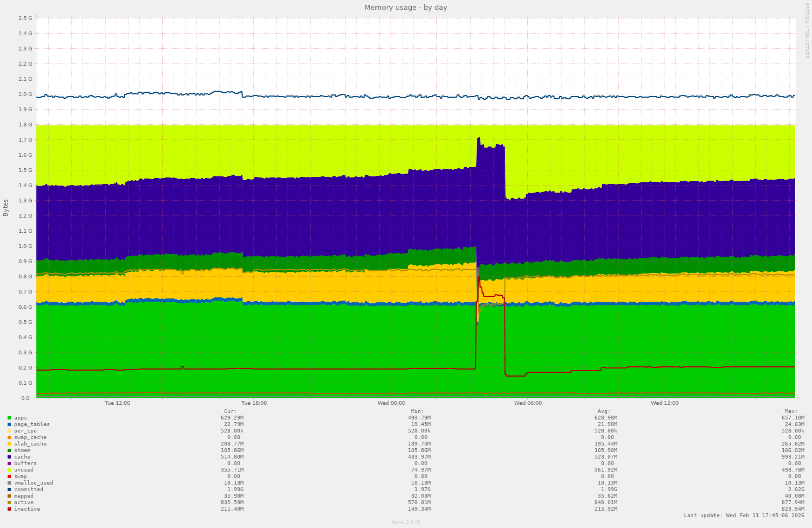Open the apps legend label

click(20, 417)
